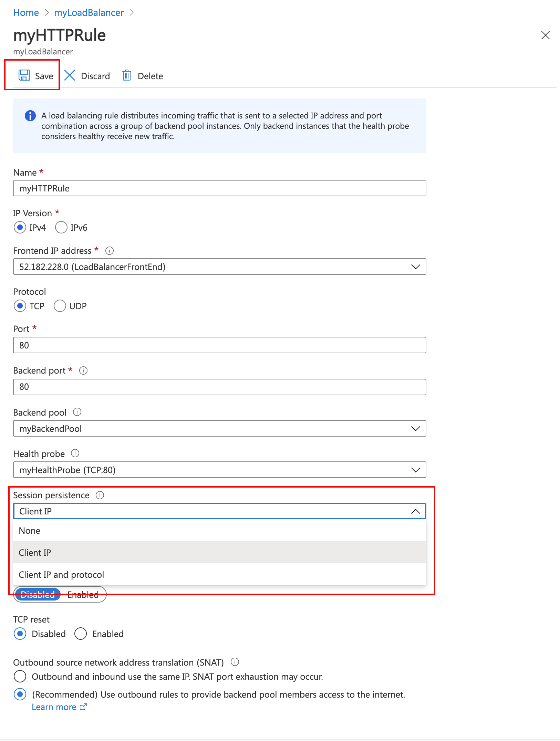
Task: Open the Learn more link
Action: click(54, 707)
